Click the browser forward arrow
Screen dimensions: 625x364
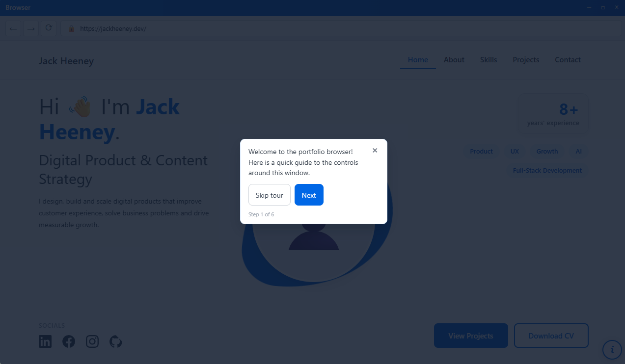(x=31, y=28)
